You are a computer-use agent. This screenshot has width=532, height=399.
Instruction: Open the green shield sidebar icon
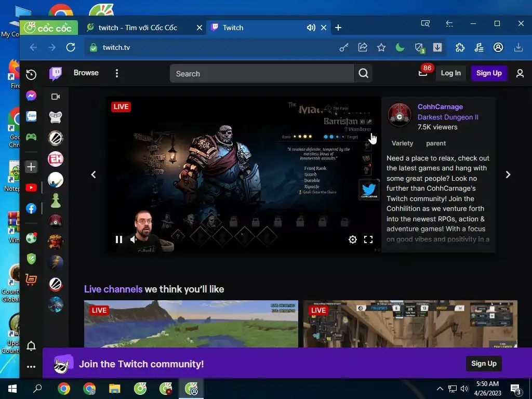[x=31, y=259]
